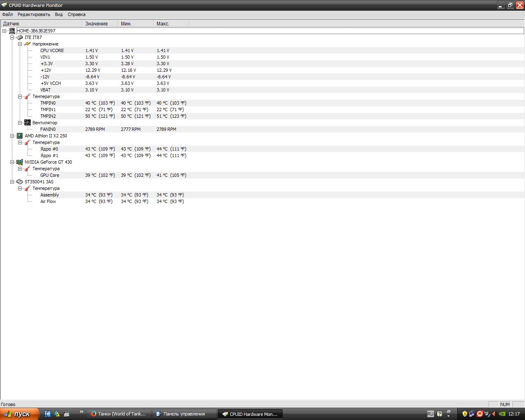Screen dimensions: 525x420
Task: Click the ST350041 3AS hard drive icon
Action: 20,182
